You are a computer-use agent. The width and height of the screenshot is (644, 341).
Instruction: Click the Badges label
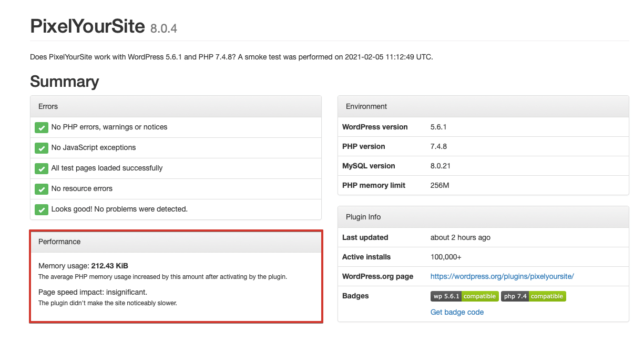coord(355,296)
